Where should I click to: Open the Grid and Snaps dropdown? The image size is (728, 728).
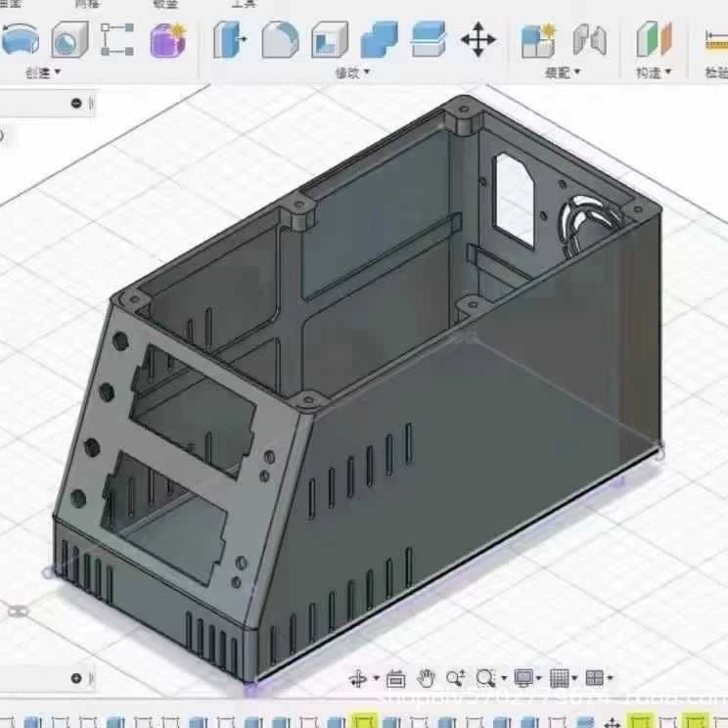tap(562, 678)
